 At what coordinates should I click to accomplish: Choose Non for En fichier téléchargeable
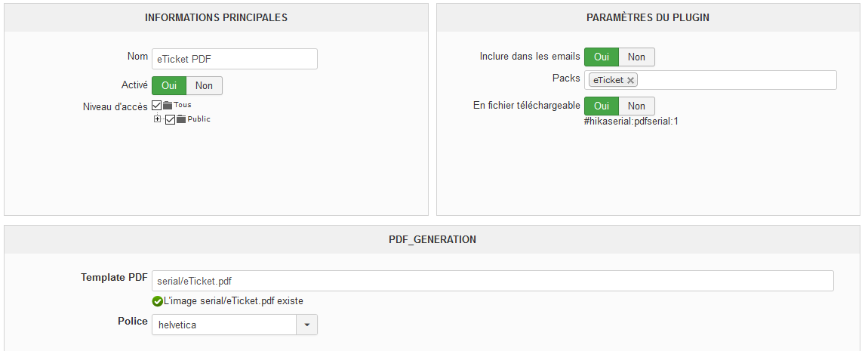pyautogui.click(x=636, y=106)
